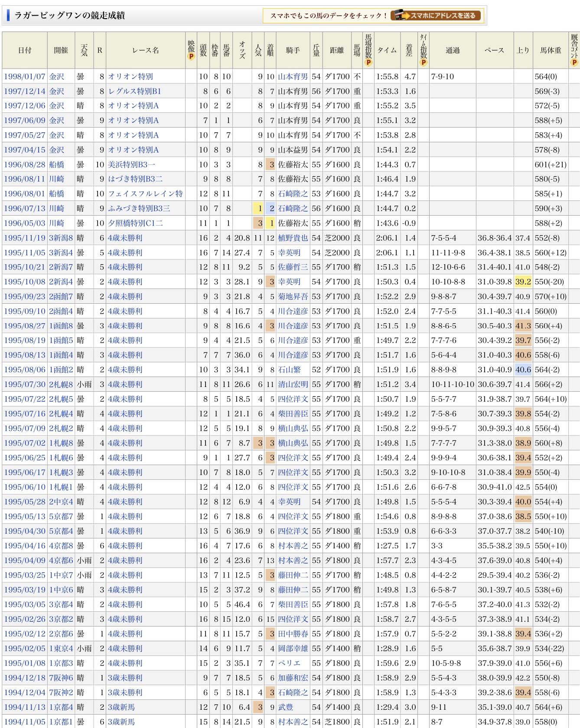Open the 夕照橋特別C1二 race link
The width and height of the screenshot is (580, 728).
(x=135, y=223)
